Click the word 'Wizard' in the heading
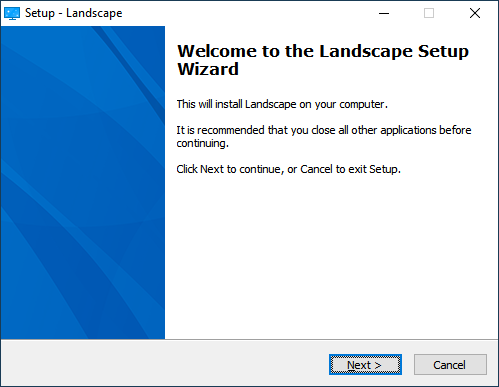 [208, 69]
